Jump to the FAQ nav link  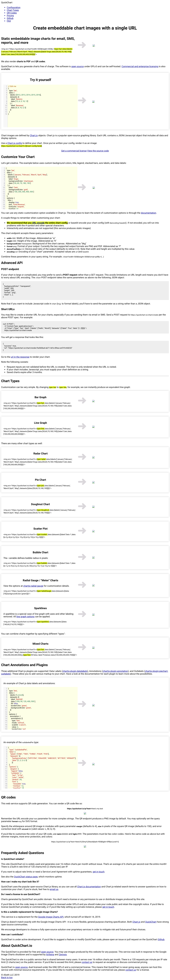pos(9,21)
